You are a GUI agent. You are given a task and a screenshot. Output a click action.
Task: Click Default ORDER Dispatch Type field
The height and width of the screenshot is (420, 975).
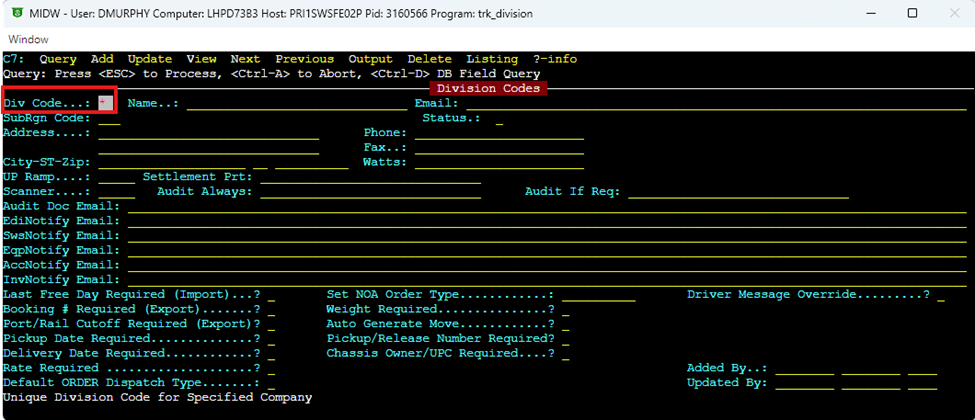pos(271,383)
